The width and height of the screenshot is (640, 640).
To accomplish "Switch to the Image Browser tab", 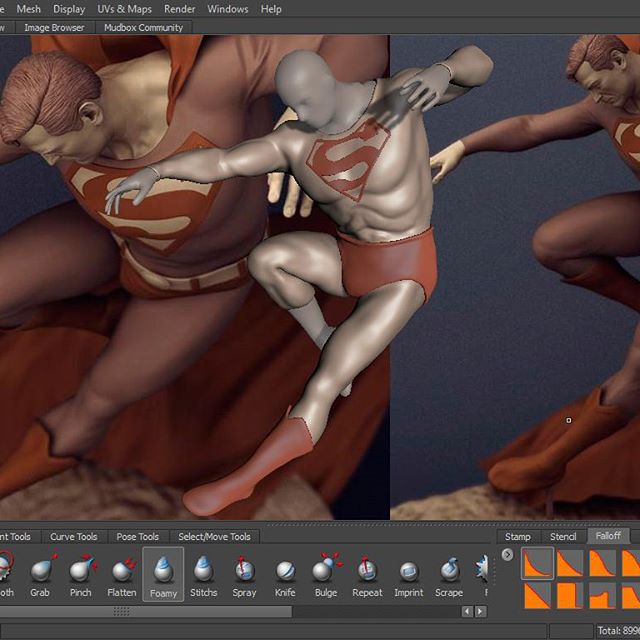I will click(55, 28).
